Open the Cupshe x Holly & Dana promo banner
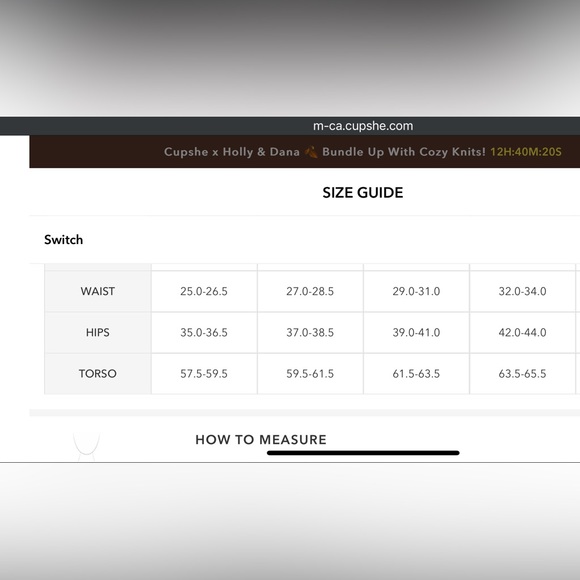Image resolution: width=580 pixels, height=580 pixels. pos(304,152)
